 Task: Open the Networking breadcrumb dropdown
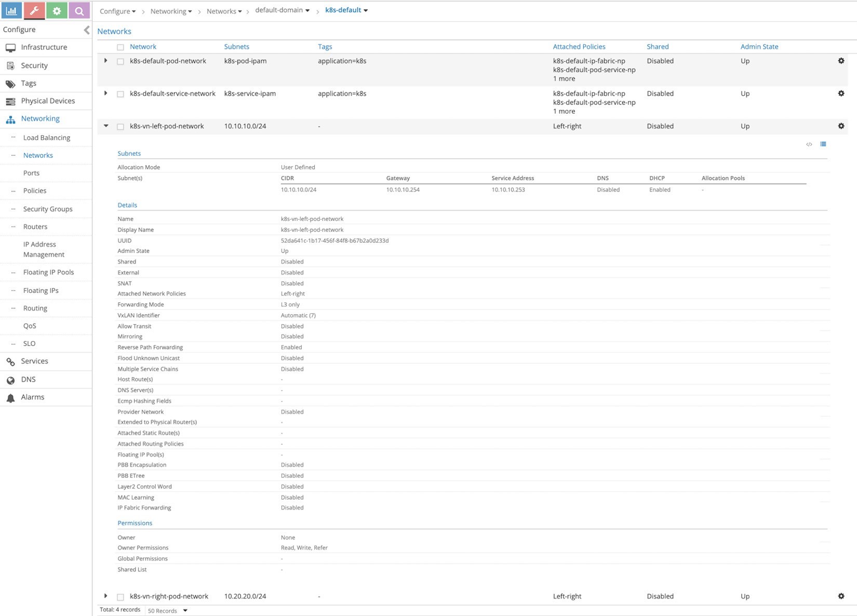coord(171,11)
